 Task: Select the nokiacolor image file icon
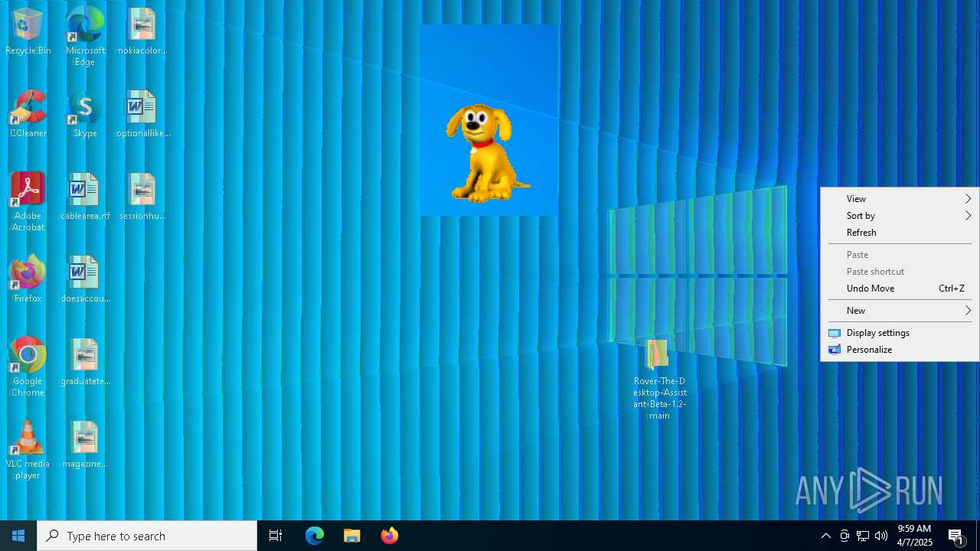coord(142,32)
